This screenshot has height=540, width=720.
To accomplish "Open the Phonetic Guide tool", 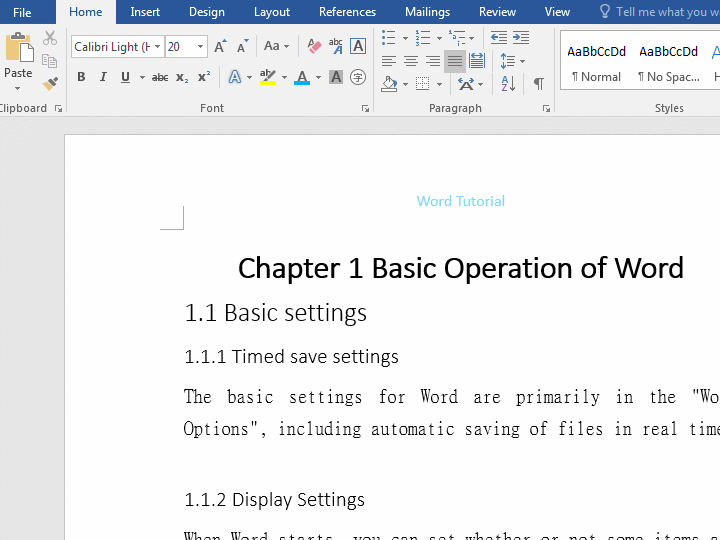I will click(x=336, y=46).
